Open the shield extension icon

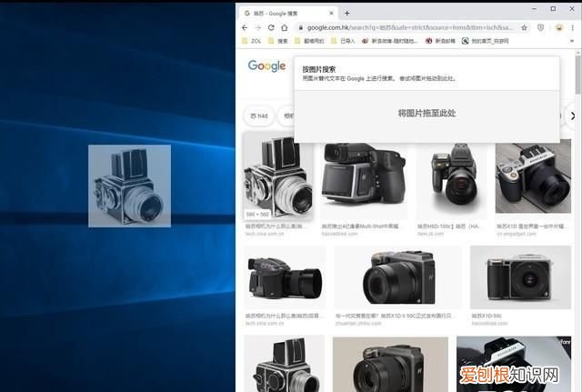click(541, 28)
